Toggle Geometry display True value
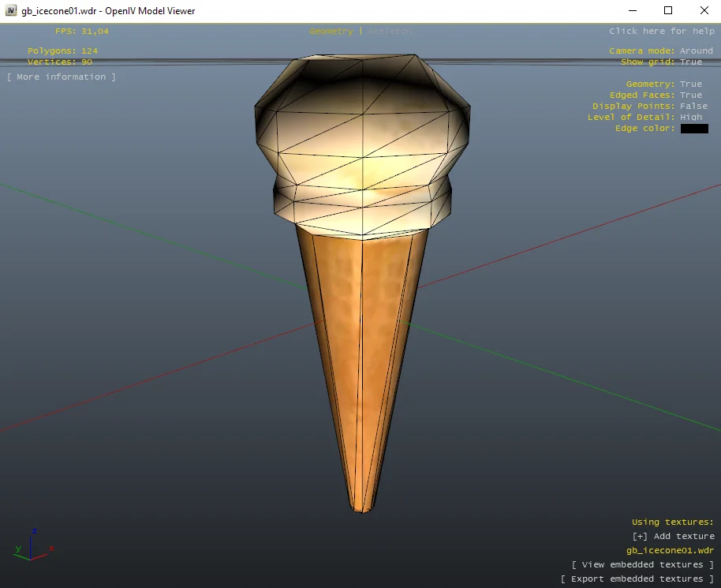The width and height of the screenshot is (721, 588). pos(690,84)
